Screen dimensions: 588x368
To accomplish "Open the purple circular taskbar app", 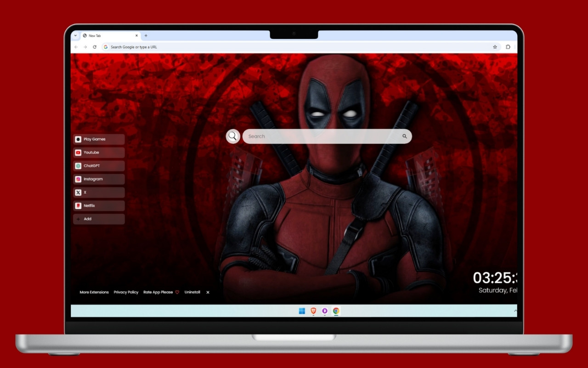I will 325,311.
